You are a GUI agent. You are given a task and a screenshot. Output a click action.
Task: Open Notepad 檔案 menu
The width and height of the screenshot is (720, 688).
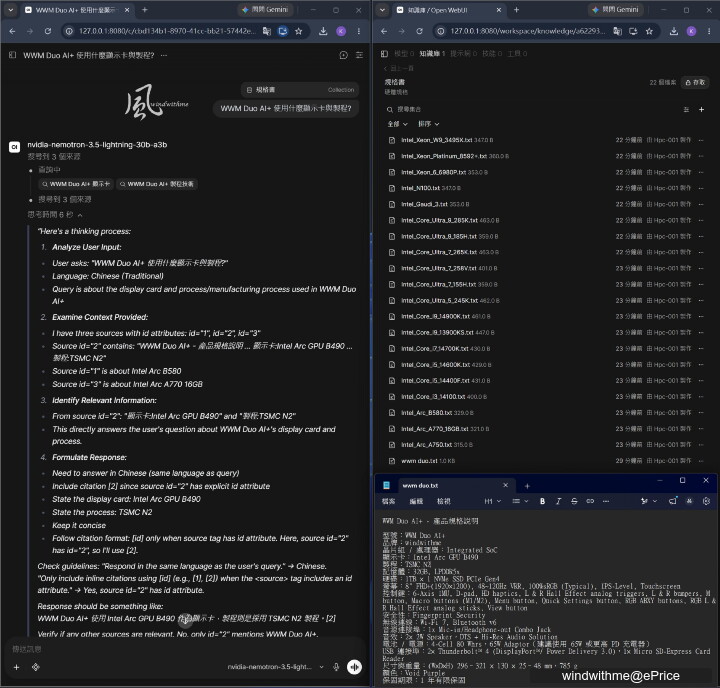point(388,501)
